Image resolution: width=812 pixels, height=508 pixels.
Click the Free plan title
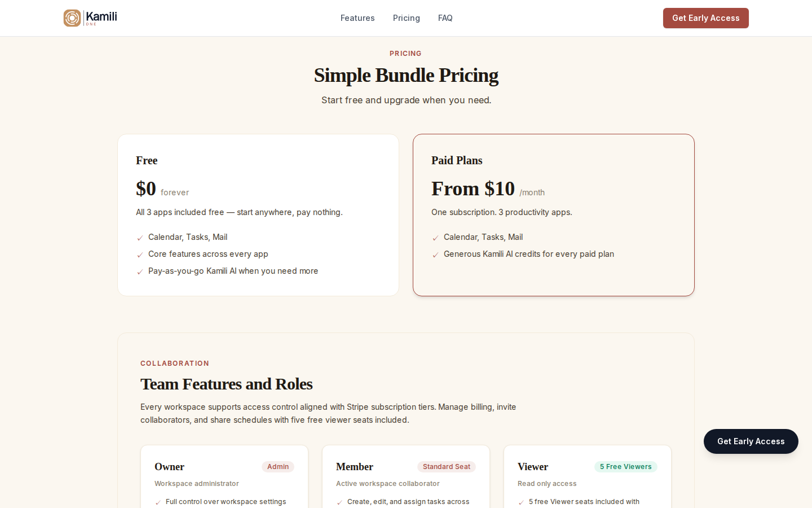tap(147, 160)
